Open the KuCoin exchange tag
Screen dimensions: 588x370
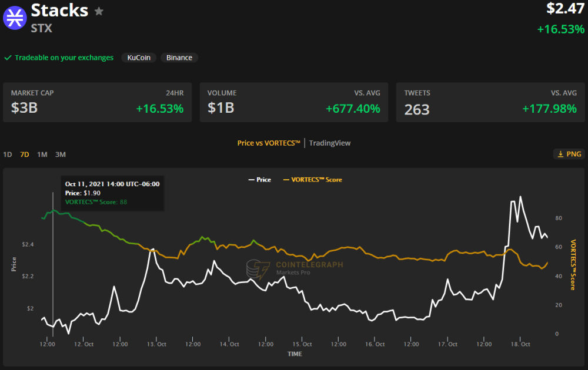coord(139,58)
